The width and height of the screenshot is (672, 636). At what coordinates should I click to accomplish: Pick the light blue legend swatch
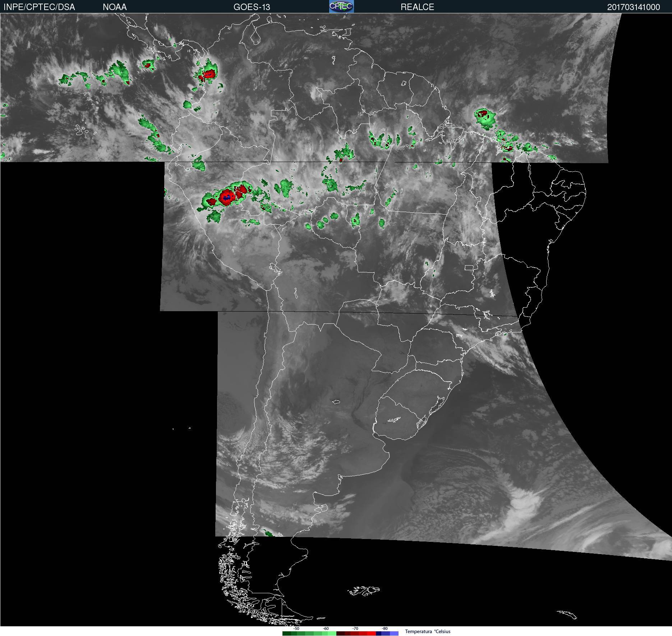[394, 633]
